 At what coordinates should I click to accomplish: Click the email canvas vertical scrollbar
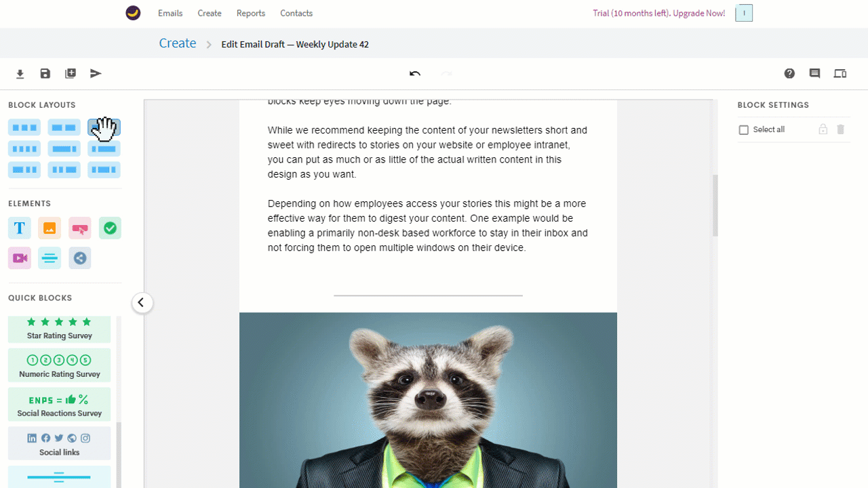tap(715, 205)
